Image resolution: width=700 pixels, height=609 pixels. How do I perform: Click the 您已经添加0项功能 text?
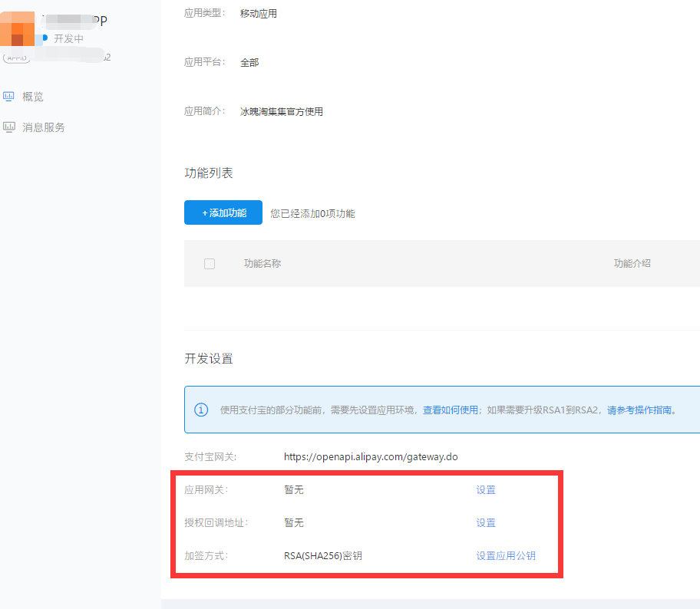[312, 213]
